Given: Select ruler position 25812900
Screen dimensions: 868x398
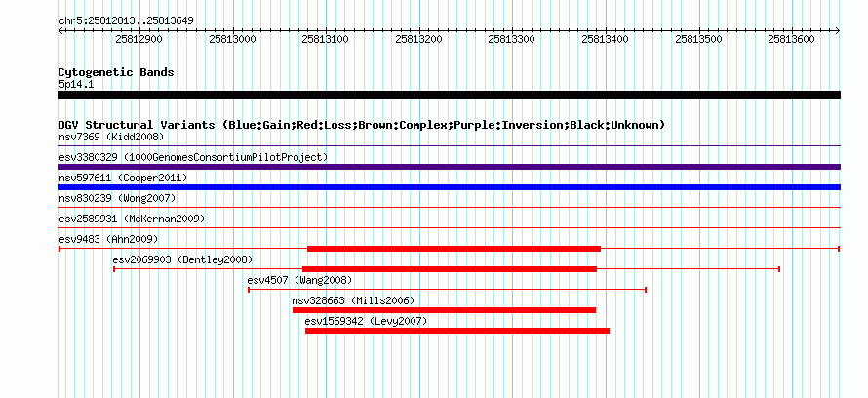Looking at the screenshot, I should [138, 40].
